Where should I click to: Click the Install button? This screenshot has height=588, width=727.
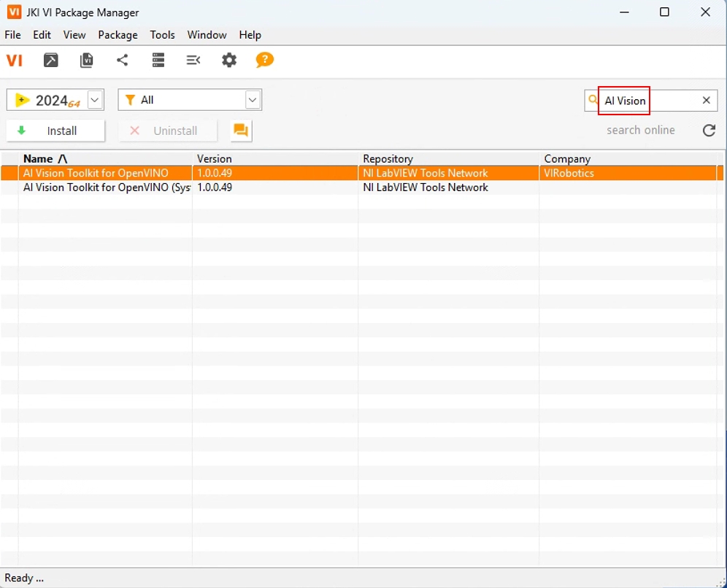point(55,131)
